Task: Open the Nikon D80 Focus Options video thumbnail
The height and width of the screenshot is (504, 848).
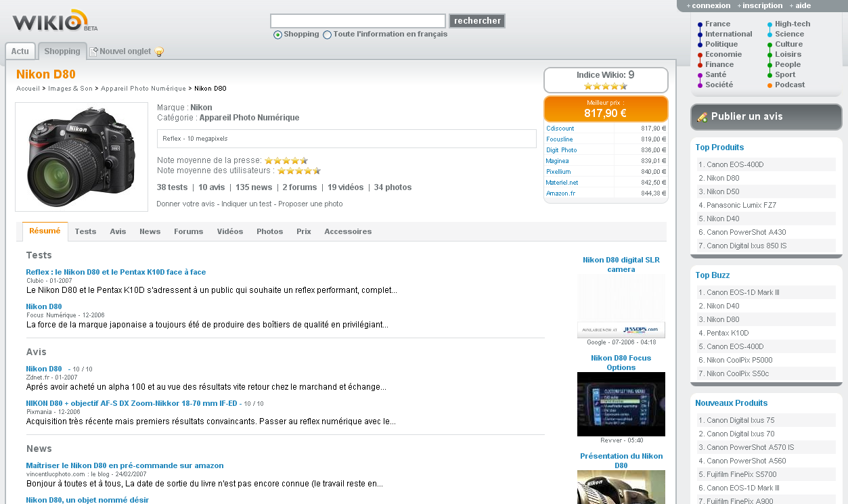Action: [x=621, y=404]
